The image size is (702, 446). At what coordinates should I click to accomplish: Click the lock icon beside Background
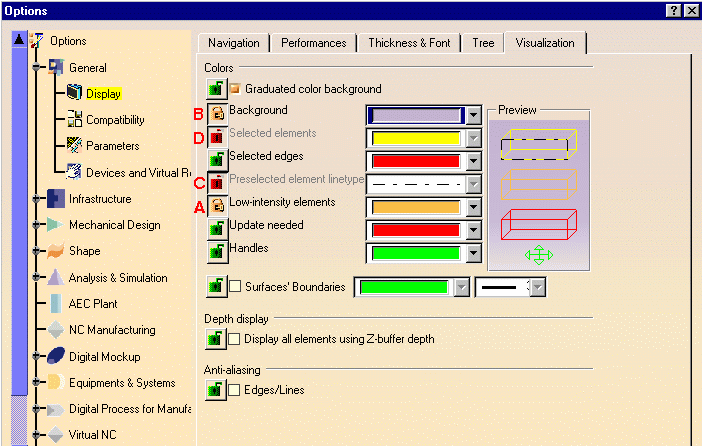tap(217, 113)
